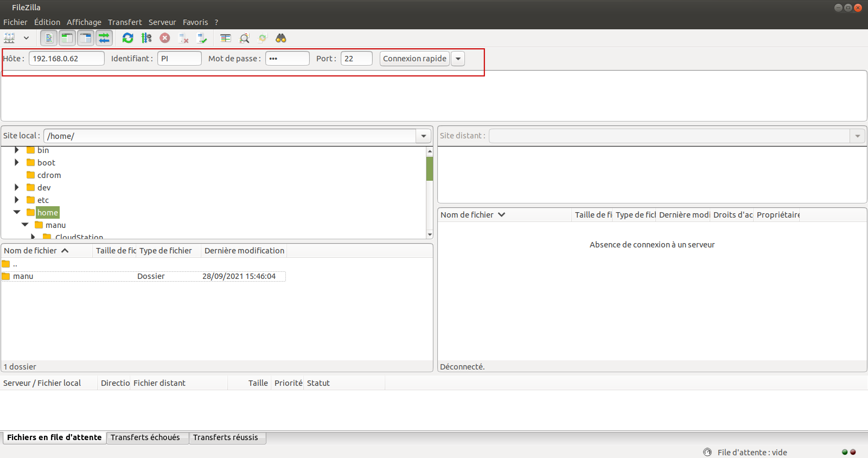Viewport: 868px width, 458px height.
Task: Click the queue status icon in status bar
Action: [707, 452]
